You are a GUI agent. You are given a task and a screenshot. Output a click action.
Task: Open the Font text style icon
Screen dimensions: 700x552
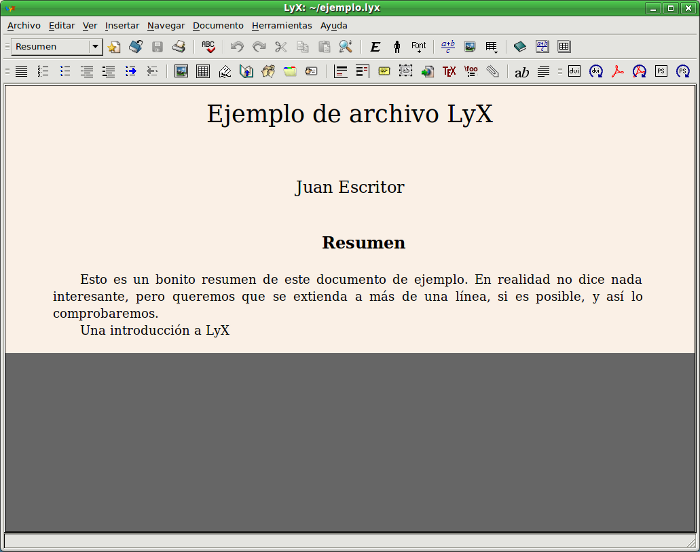point(419,46)
